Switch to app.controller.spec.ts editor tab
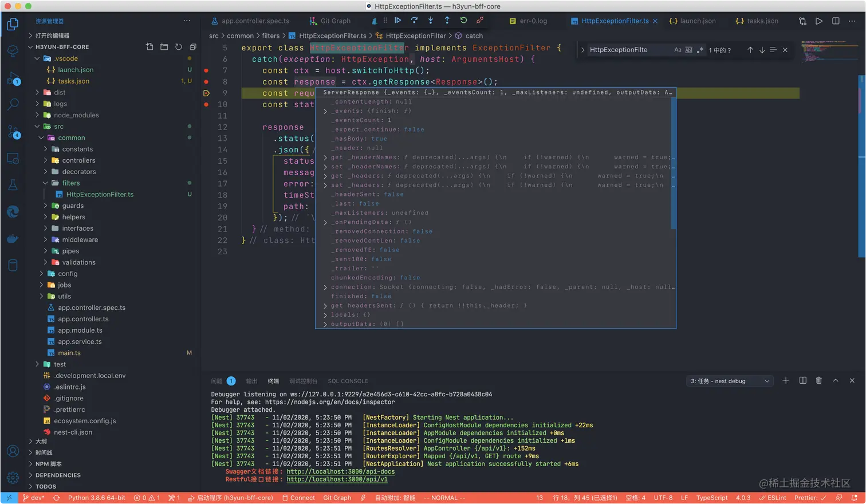 [x=250, y=21]
